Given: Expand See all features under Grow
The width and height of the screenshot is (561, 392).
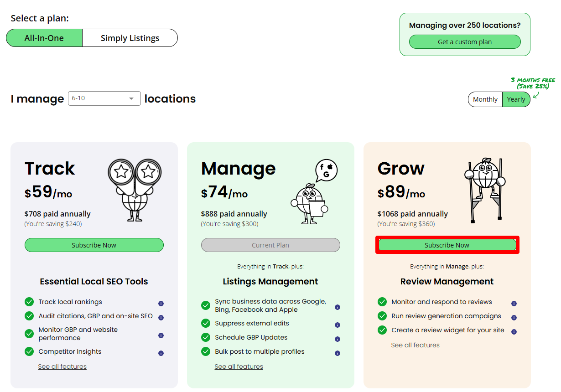Looking at the screenshot, I should coord(415,345).
